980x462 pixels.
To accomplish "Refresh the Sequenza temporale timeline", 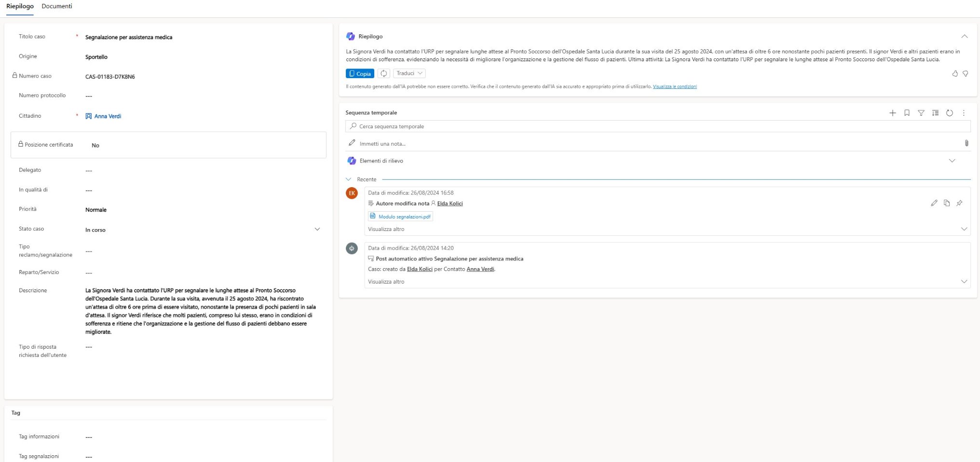I will pos(949,113).
